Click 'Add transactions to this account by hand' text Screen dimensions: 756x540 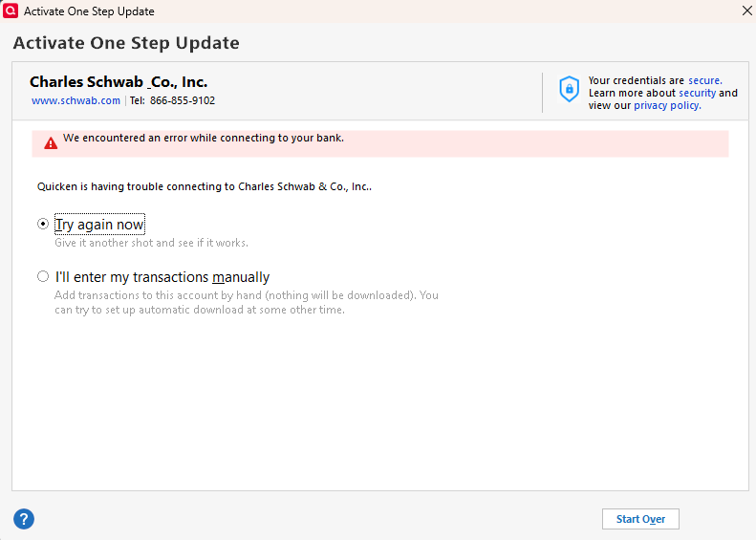click(x=247, y=302)
